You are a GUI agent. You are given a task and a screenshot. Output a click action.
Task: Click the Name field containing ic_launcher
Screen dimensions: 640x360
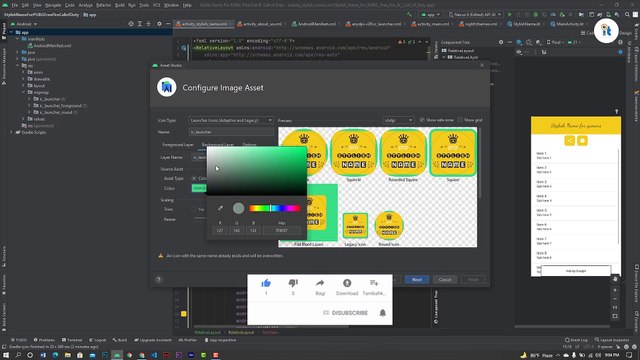[231, 132]
